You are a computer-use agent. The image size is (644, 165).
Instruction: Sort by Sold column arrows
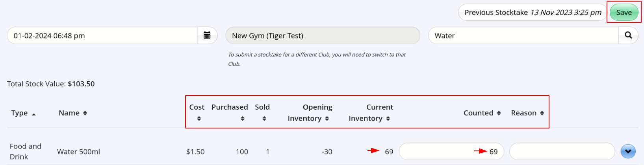(x=264, y=119)
